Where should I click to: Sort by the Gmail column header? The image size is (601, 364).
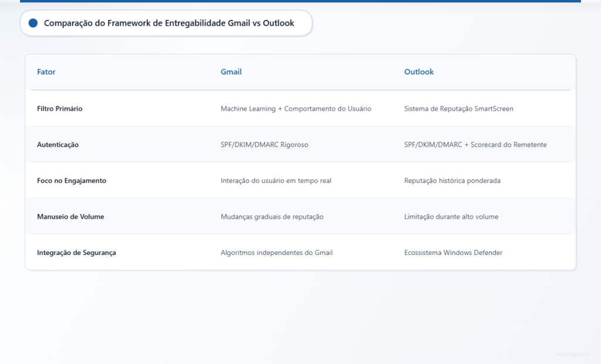point(231,72)
